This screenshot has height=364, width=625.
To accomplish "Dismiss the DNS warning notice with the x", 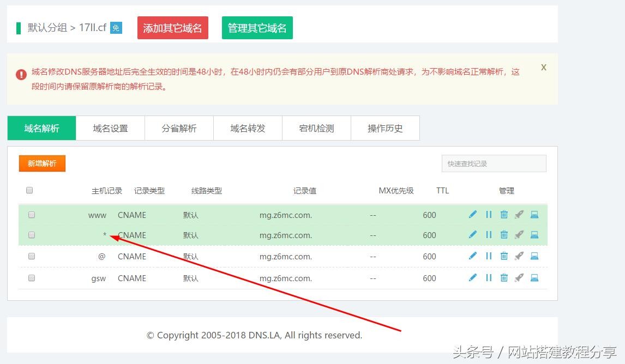I will click(x=543, y=68).
